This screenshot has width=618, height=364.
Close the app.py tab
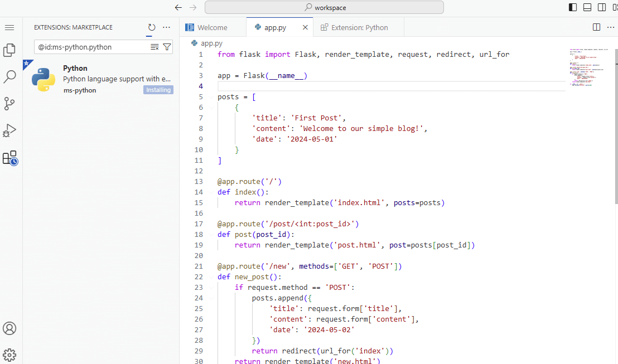pyautogui.click(x=305, y=27)
